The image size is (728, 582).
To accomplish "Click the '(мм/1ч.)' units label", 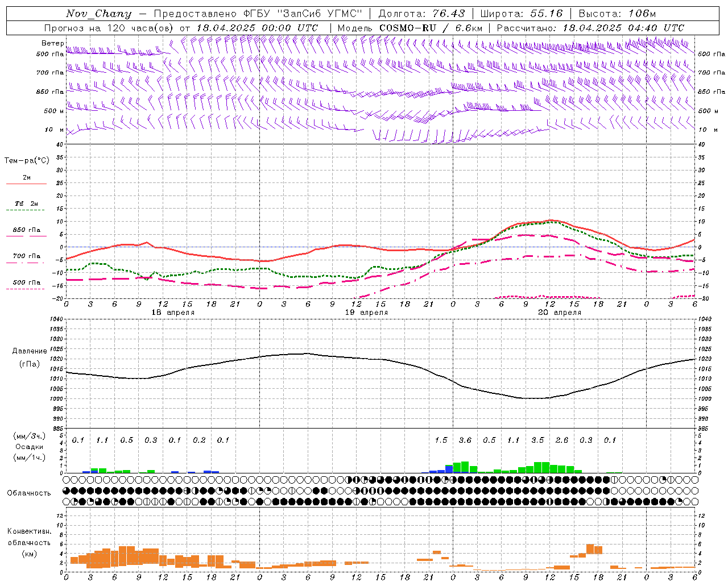I will coord(29,458).
